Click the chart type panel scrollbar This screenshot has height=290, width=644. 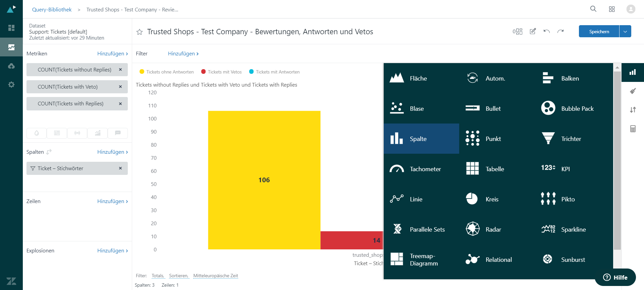coord(617,160)
